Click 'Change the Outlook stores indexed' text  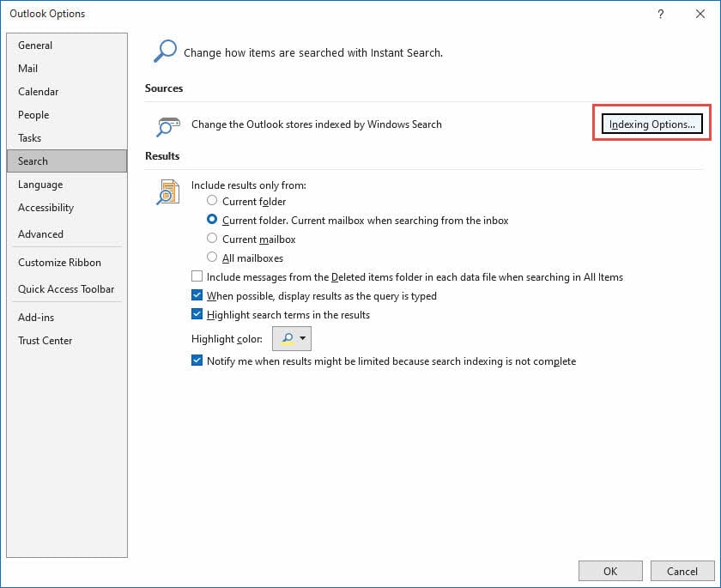pos(317,124)
